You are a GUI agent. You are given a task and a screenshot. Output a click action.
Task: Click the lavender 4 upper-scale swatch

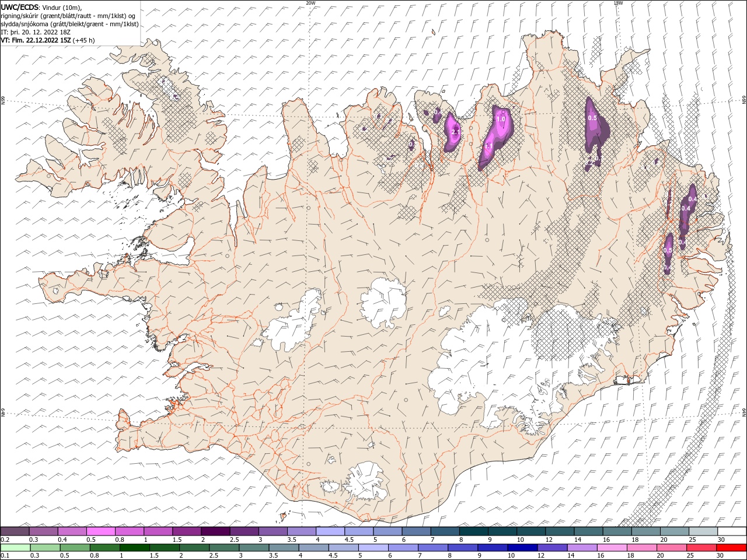click(x=330, y=531)
